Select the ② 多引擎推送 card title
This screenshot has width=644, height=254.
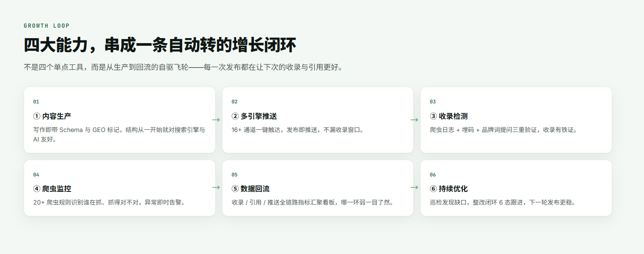click(x=254, y=116)
